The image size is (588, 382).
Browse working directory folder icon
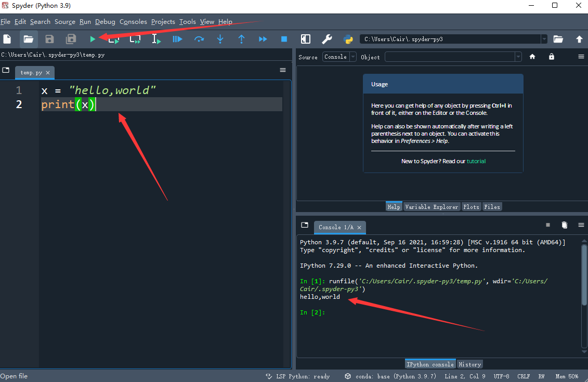(558, 39)
